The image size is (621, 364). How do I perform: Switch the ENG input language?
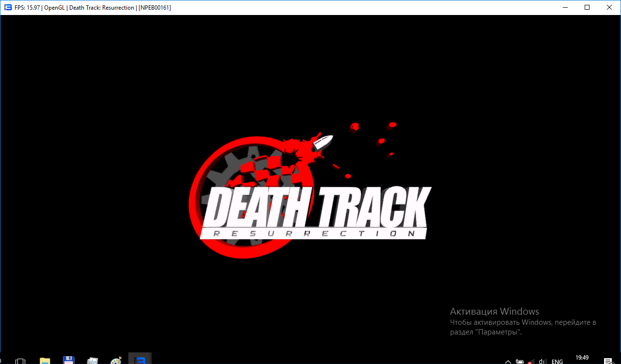coord(557,361)
